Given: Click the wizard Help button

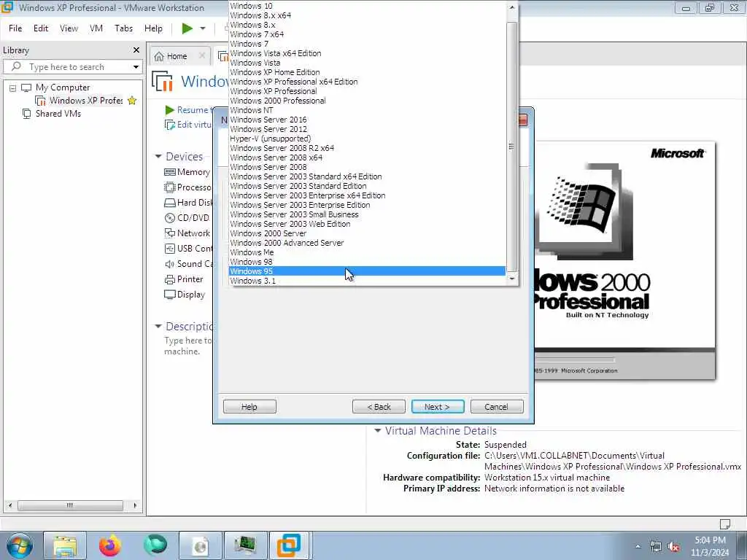Looking at the screenshot, I should tap(249, 407).
